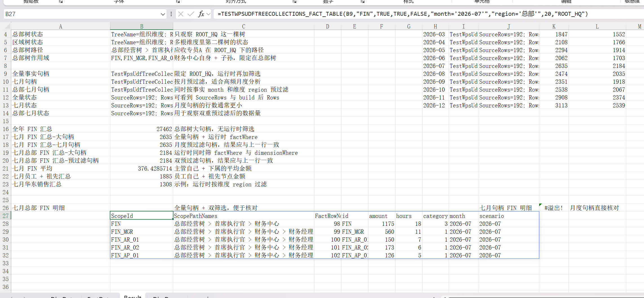Select the FIN_AR_02 cell in the ScopeId column
644x298 pixels.
point(142,247)
